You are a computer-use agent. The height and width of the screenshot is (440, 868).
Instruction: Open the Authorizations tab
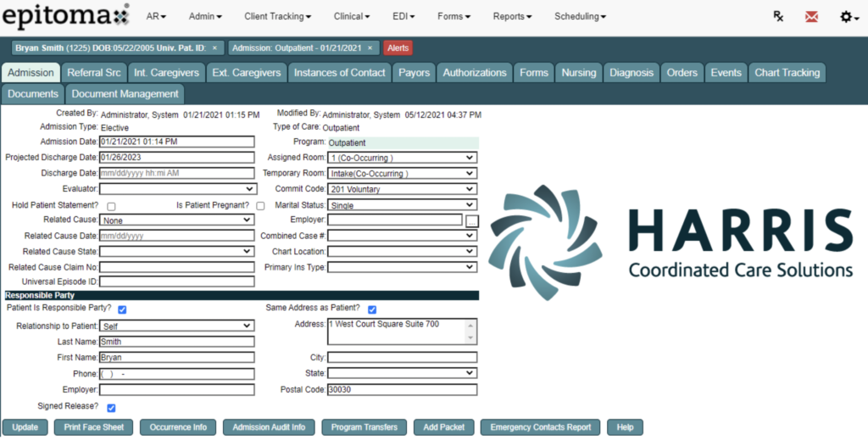coord(475,73)
